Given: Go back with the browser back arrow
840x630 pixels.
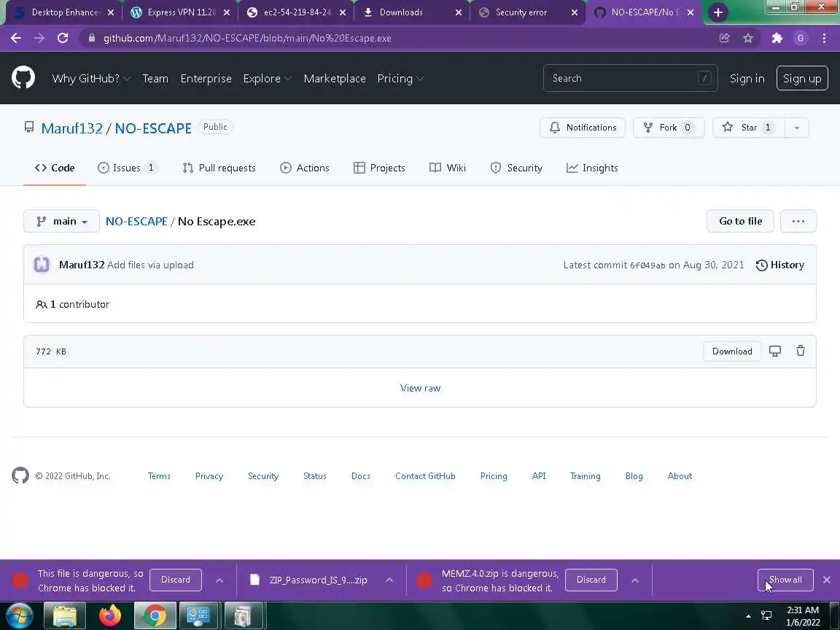Looking at the screenshot, I should coord(16,38).
